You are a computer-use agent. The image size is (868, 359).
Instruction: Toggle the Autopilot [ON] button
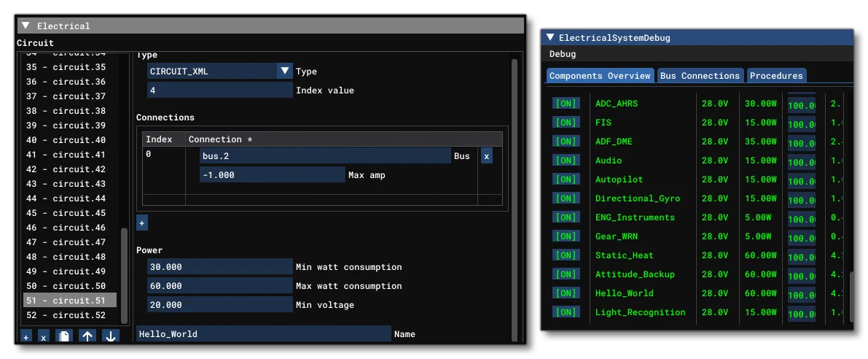566,179
